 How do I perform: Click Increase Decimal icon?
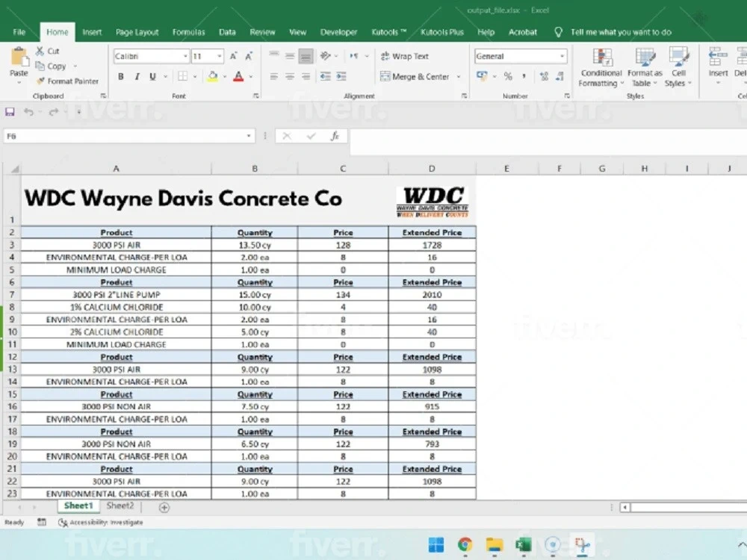click(544, 76)
